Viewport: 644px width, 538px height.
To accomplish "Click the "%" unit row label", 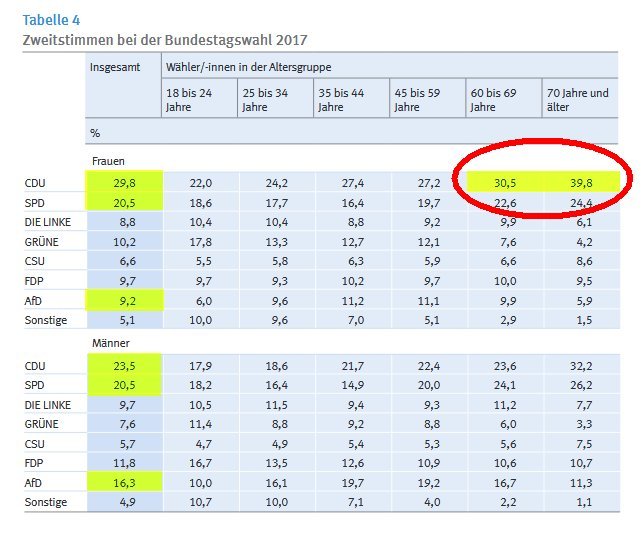I will [95, 132].
